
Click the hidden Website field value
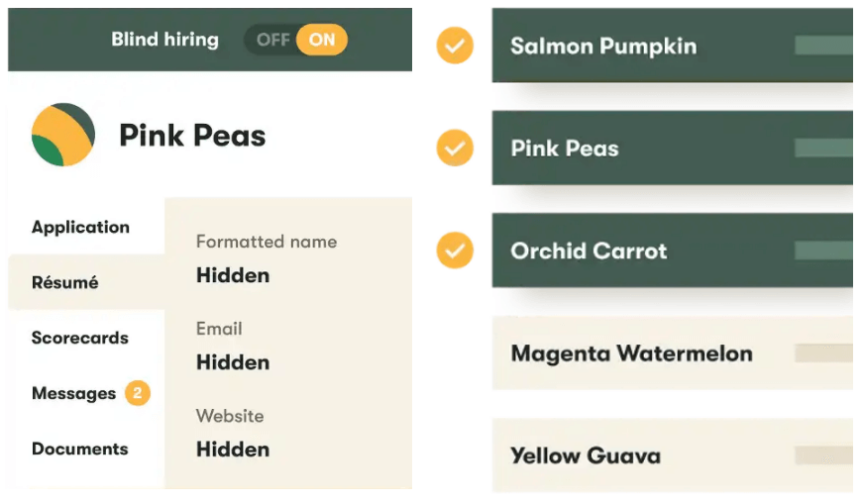click(x=233, y=449)
